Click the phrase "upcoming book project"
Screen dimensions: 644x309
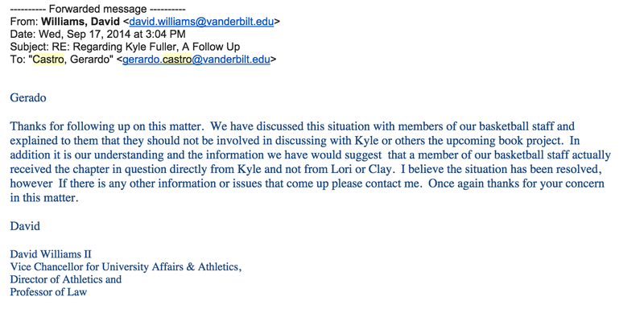511,141
